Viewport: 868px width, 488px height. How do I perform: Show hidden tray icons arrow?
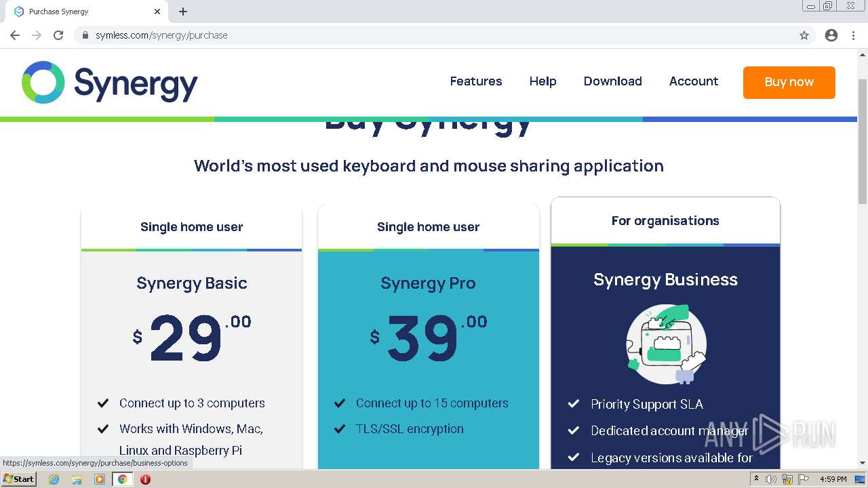(x=756, y=479)
